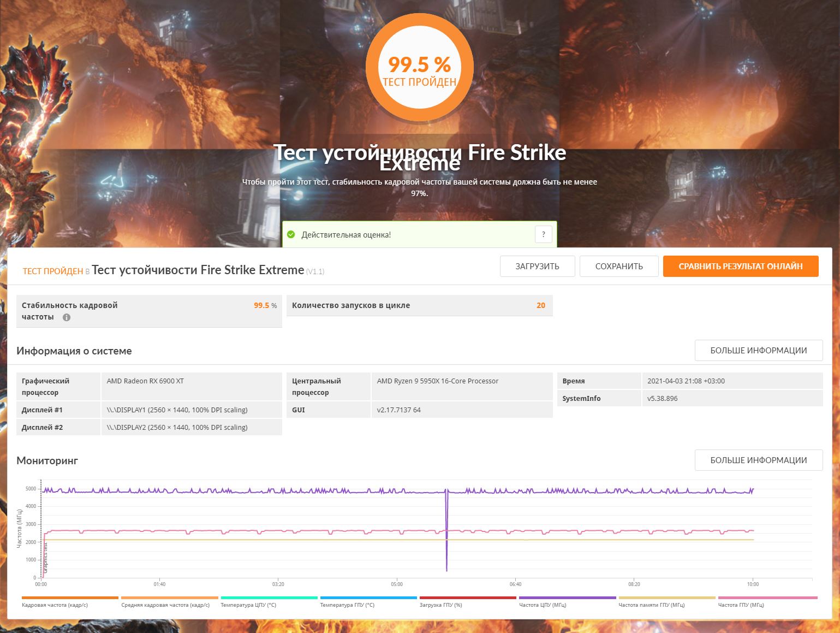
Task: Toggle Загрузка ГПУ legend swatch
Action: [x=468, y=598]
